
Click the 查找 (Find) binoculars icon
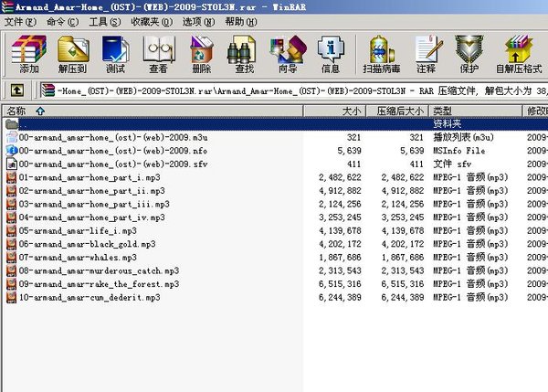click(244, 54)
